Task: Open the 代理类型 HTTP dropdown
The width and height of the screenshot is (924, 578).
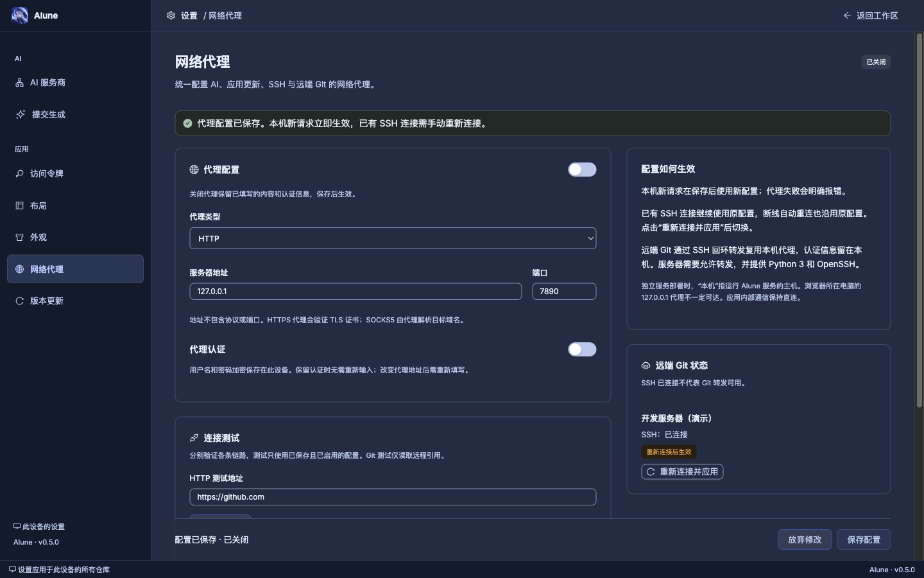Action: pos(393,238)
